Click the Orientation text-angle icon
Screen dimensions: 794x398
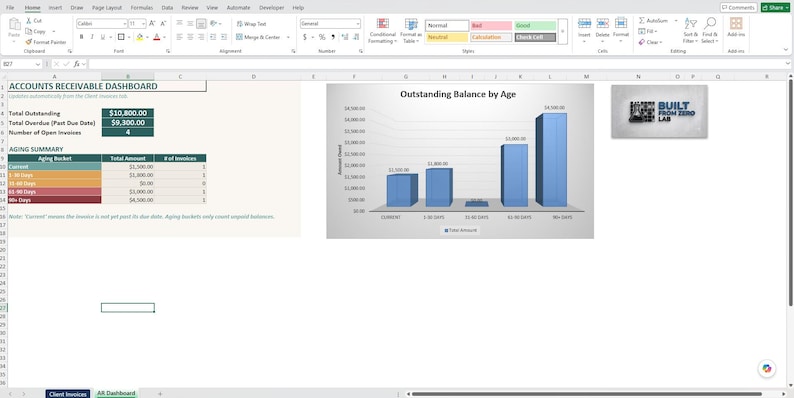tap(214, 24)
